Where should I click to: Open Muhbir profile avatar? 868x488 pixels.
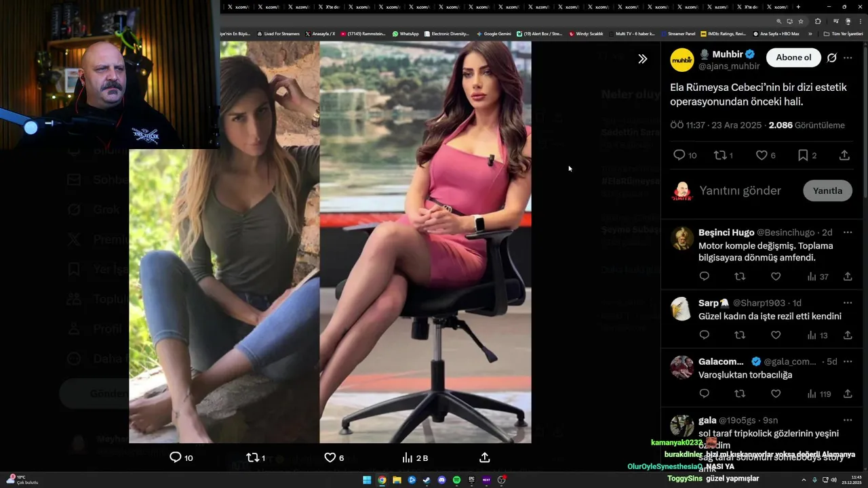[682, 60]
